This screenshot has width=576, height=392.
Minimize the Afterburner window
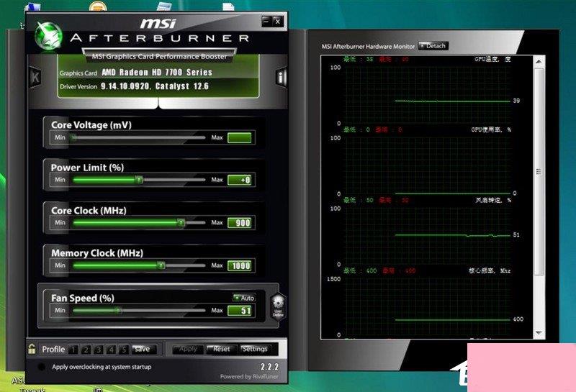point(266,22)
